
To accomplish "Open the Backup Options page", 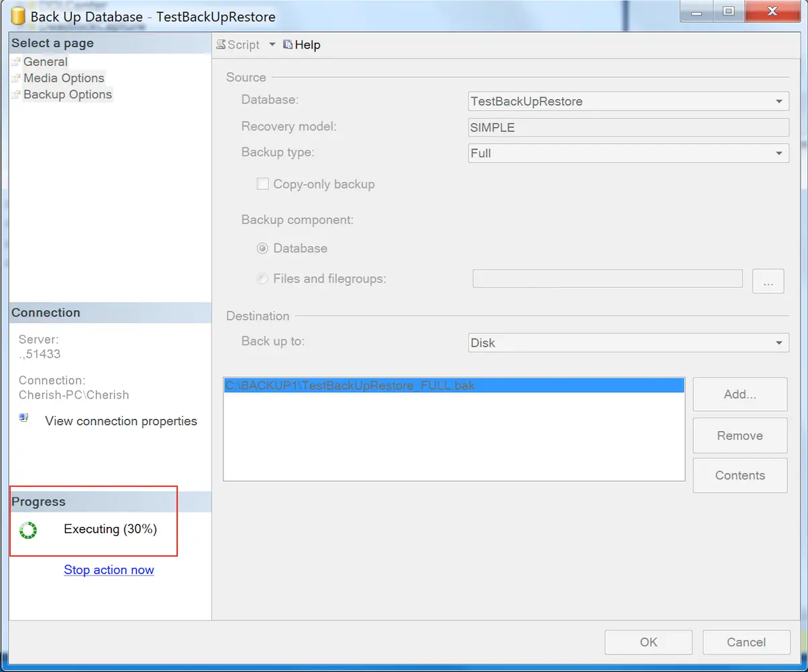I will click(68, 95).
